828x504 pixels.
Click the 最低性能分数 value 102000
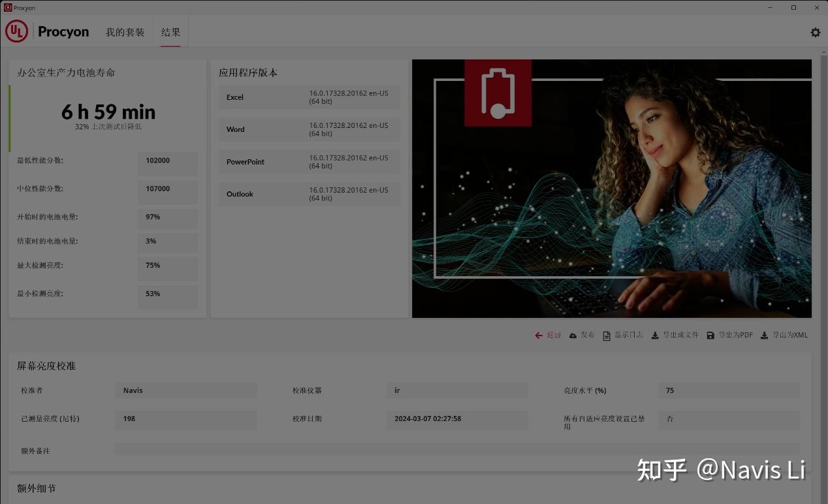[x=168, y=164]
